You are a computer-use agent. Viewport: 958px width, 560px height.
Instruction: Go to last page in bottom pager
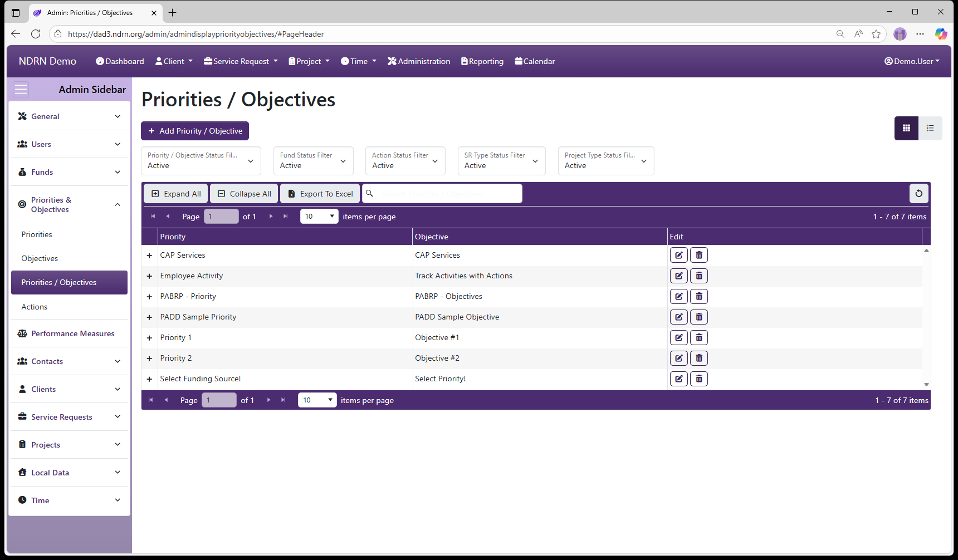pos(283,400)
